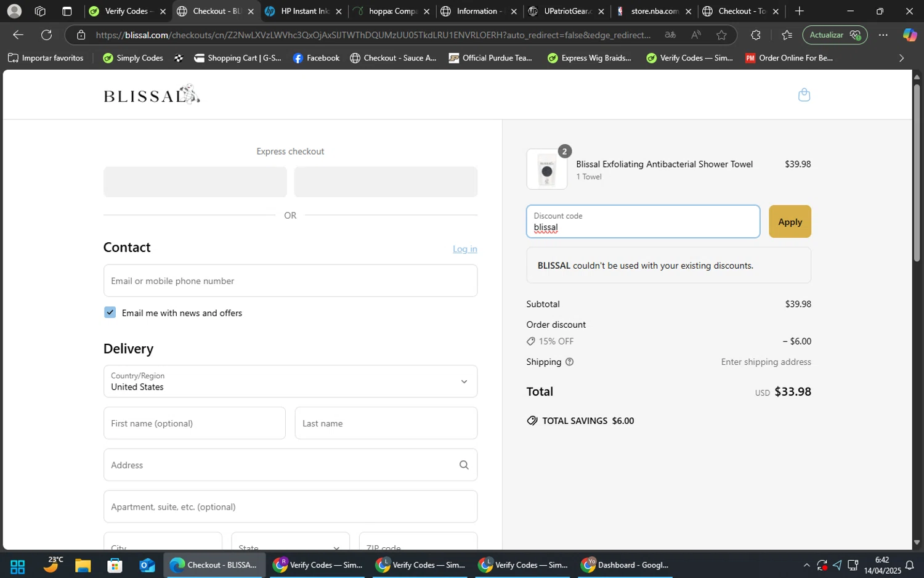Screen dimensions: 924x578
Task: Open Edge settings three-dot menu
Action: tap(883, 35)
